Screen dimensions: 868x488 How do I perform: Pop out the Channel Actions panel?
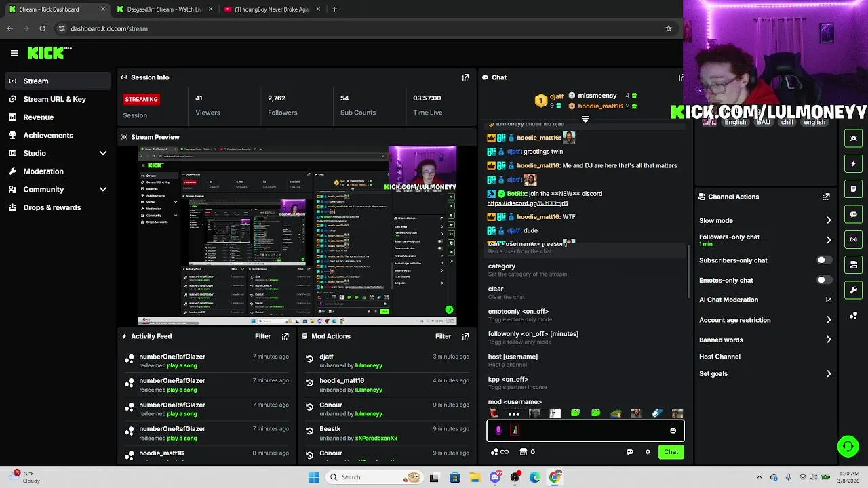[826, 197]
